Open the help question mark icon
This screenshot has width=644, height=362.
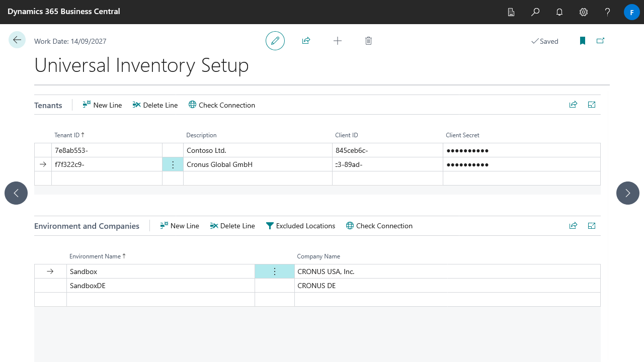click(x=608, y=12)
